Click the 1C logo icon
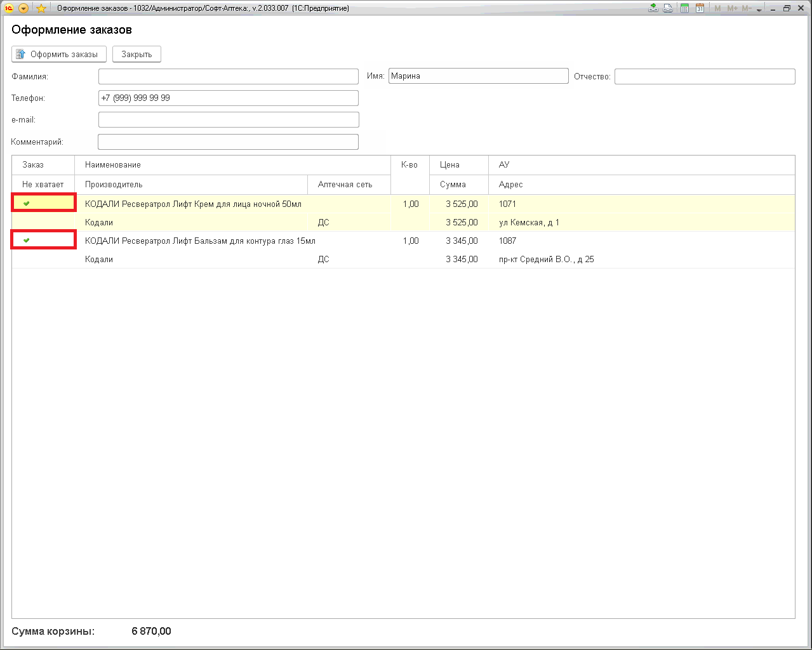This screenshot has width=812, height=650. coord(9,8)
